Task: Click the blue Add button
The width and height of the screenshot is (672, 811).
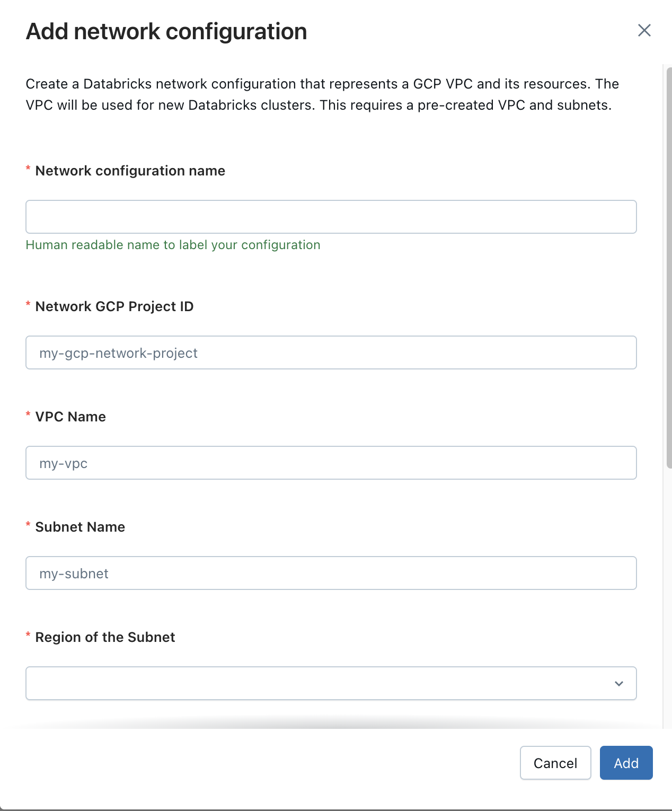Action: coord(626,763)
